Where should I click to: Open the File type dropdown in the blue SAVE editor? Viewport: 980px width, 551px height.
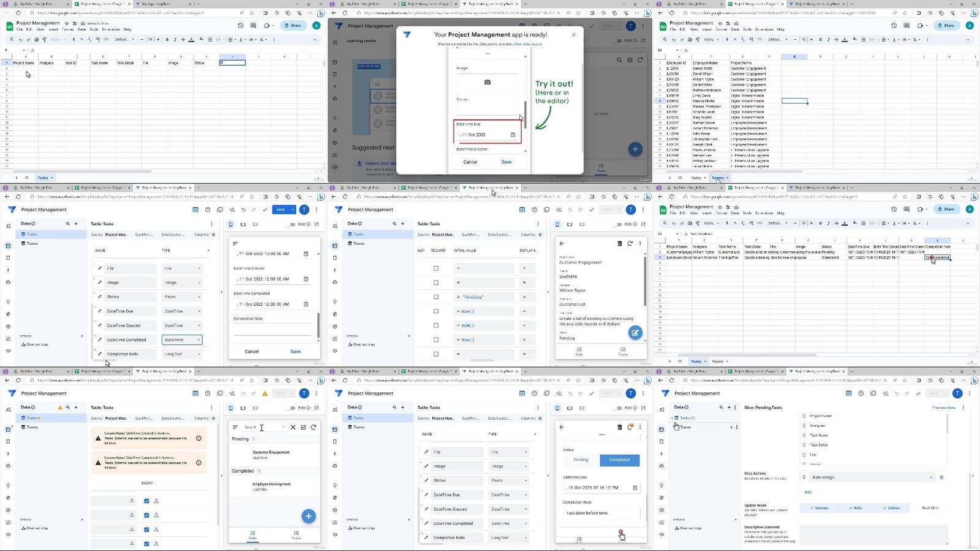coord(182,268)
